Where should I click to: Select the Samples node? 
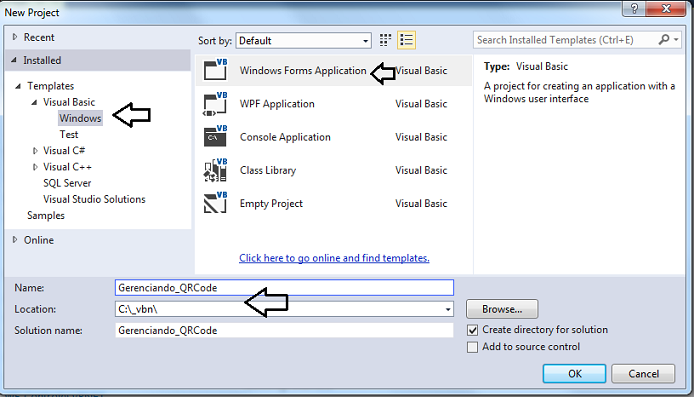(46, 216)
